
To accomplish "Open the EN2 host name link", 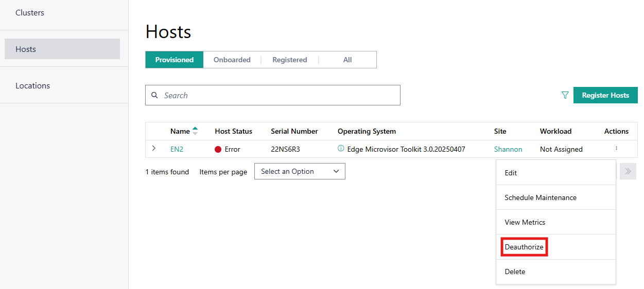I will pos(177,149).
